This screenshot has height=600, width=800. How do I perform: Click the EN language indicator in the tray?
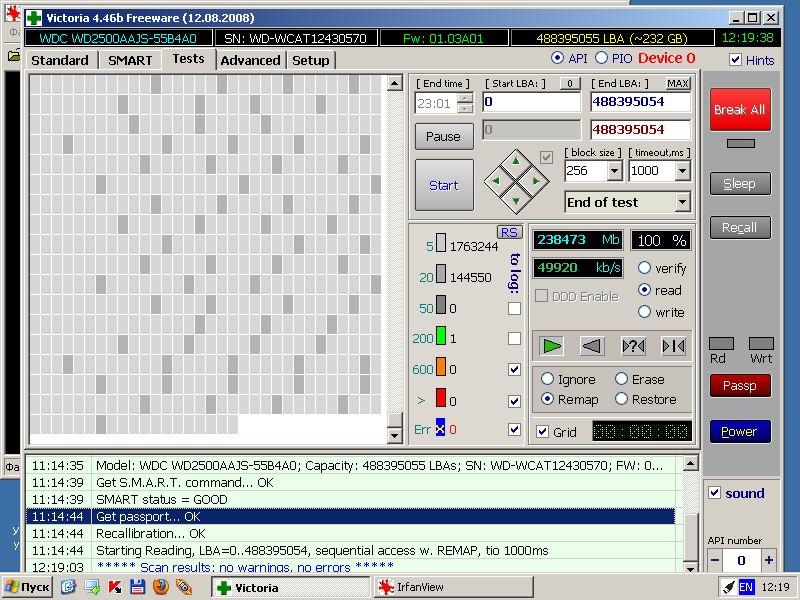point(745,587)
